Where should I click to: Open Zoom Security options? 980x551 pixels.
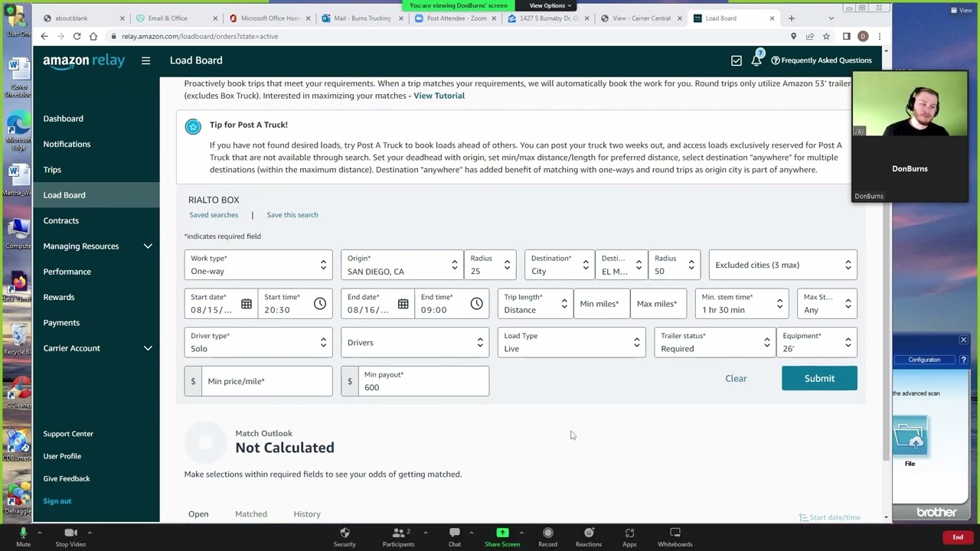click(x=345, y=536)
